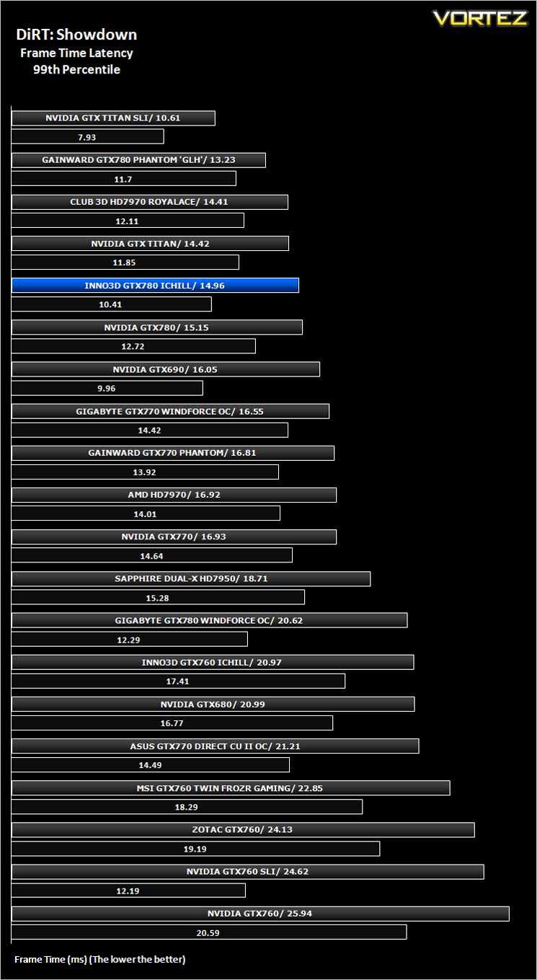The image size is (537, 980).
Task: Select the AMD HD7970 16.92 bar
Action: coord(174,495)
